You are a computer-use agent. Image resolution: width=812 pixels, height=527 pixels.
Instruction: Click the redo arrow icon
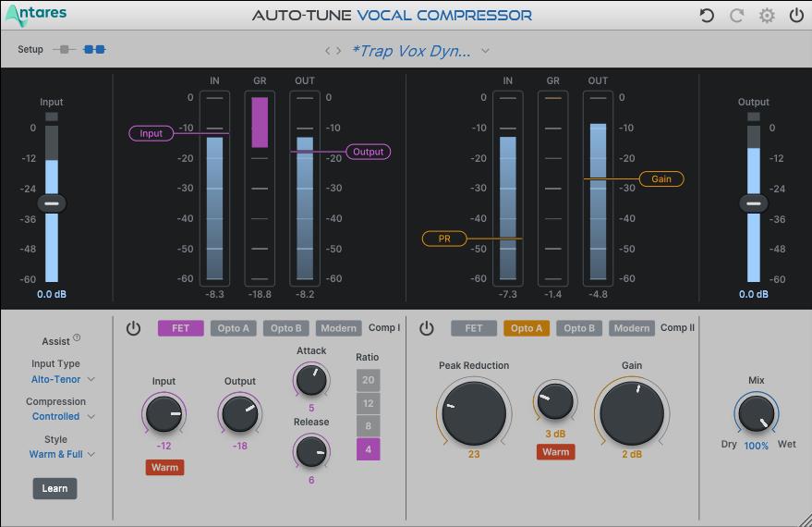tap(737, 16)
